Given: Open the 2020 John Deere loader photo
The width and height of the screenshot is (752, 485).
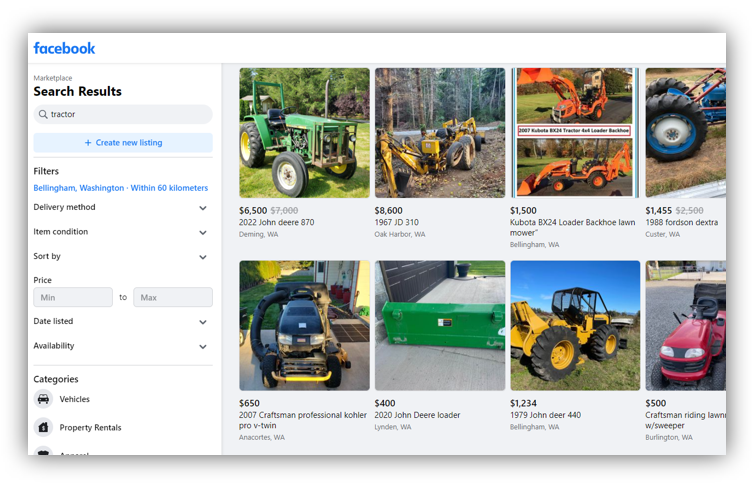Looking at the screenshot, I should pyautogui.click(x=440, y=326).
